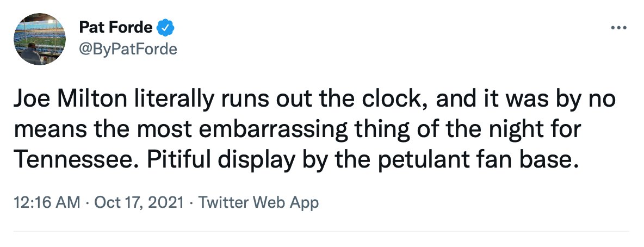Open the "Twitter Web App" source label
Screen dimensions: 644x247
tap(258, 203)
